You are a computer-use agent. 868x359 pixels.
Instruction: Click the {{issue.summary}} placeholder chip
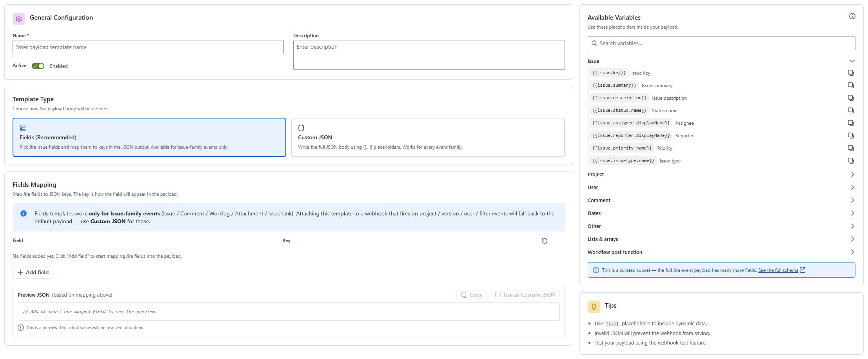click(x=614, y=86)
